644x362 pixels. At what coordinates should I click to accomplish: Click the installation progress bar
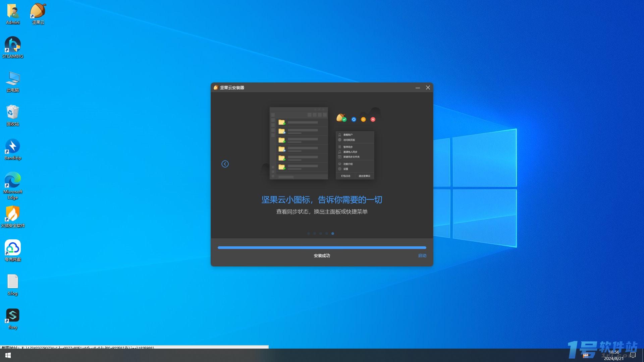point(322,248)
